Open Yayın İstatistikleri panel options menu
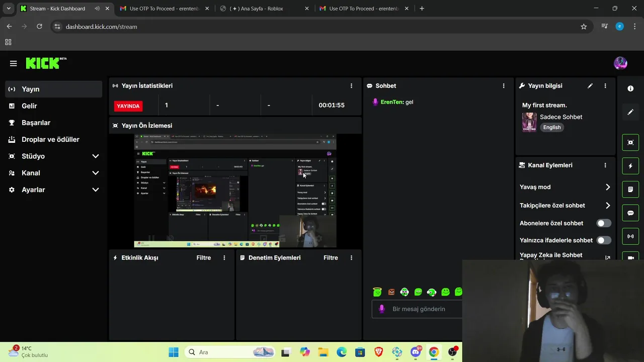This screenshot has width=644, height=362. pos(351,86)
